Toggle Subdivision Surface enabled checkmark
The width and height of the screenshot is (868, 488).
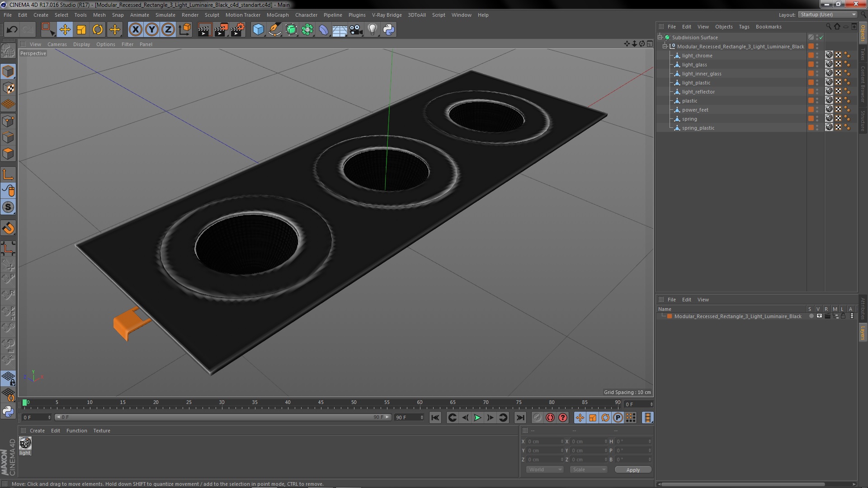click(821, 38)
